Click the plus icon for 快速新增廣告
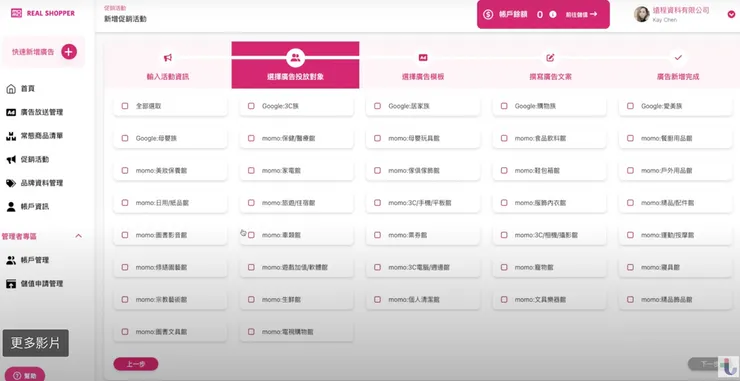 coord(69,52)
